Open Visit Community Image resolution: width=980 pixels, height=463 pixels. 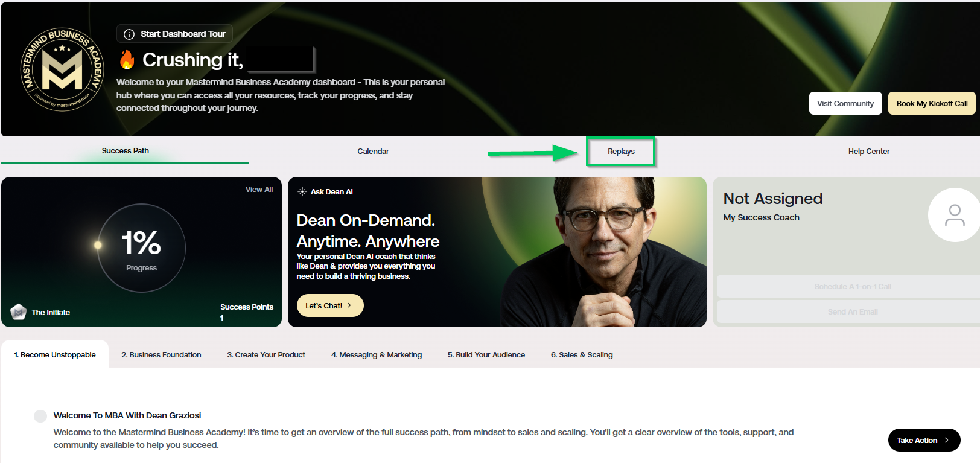click(x=845, y=103)
